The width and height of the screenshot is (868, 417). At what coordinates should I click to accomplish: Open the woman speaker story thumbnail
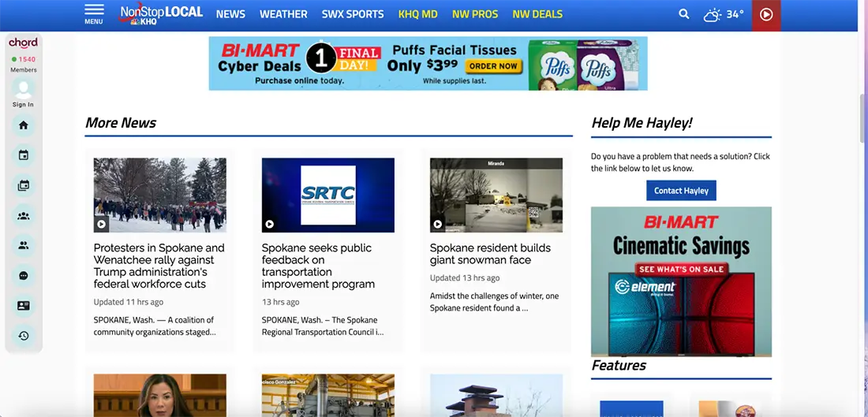click(x=160, y=396)
